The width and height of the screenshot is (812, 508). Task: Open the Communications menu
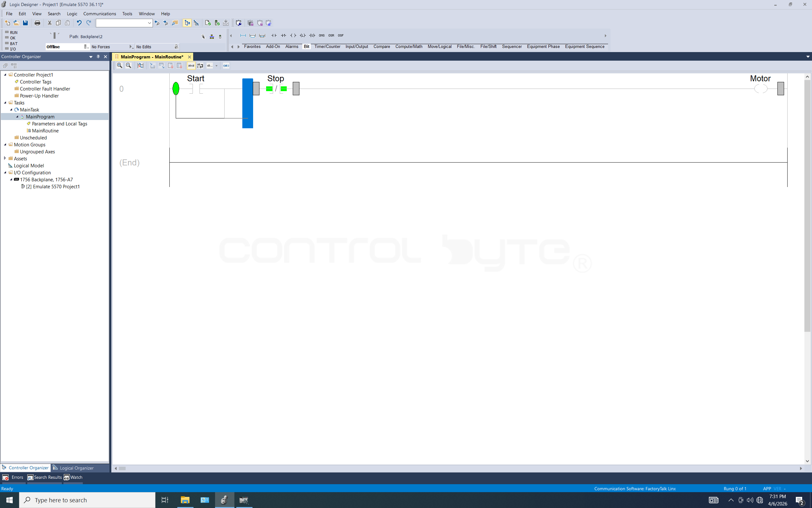pos(100,14)
